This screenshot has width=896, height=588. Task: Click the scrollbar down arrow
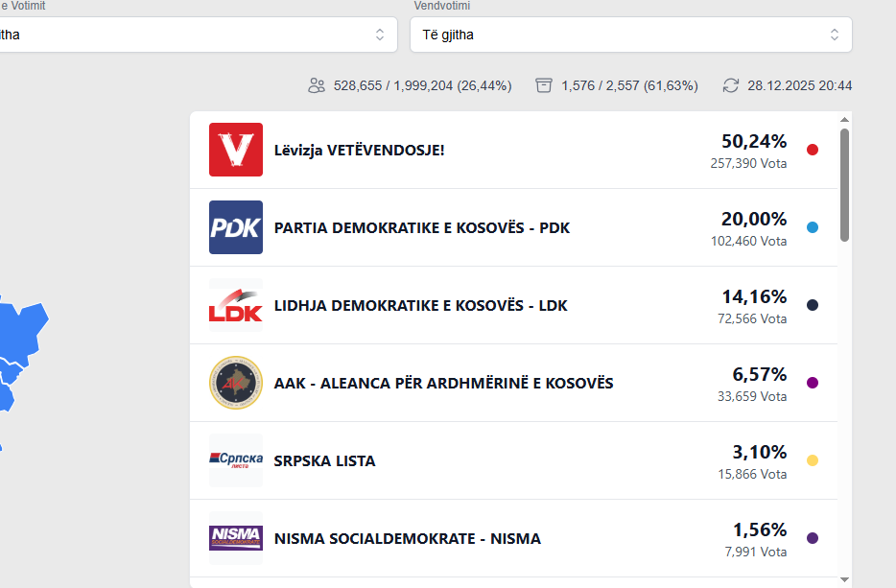[844, 579]
